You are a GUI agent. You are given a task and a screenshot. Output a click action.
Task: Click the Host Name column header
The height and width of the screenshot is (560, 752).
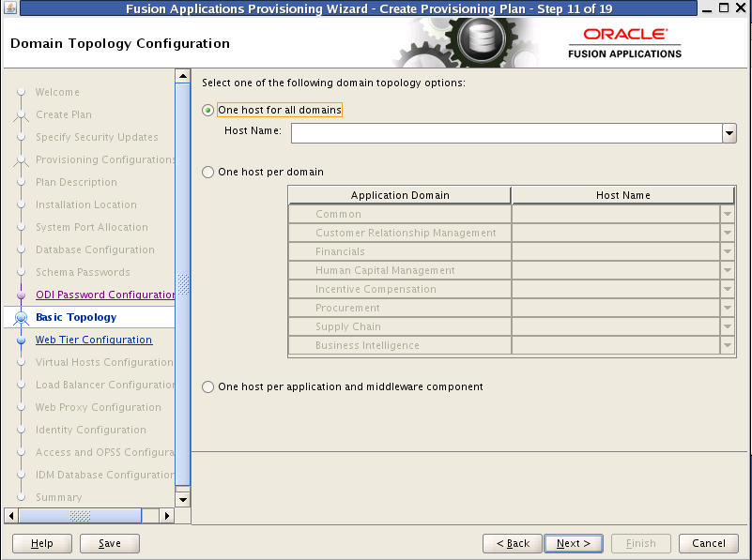click(623, 195)
